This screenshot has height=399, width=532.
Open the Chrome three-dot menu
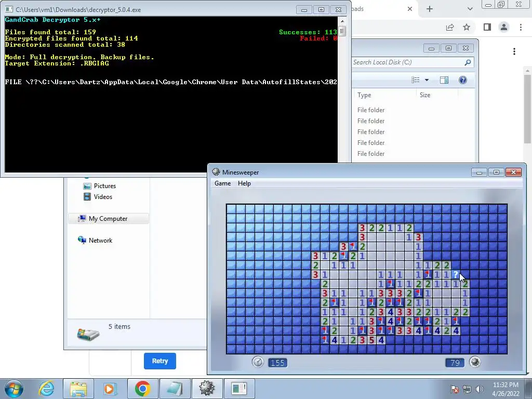[x=521, y=27]
